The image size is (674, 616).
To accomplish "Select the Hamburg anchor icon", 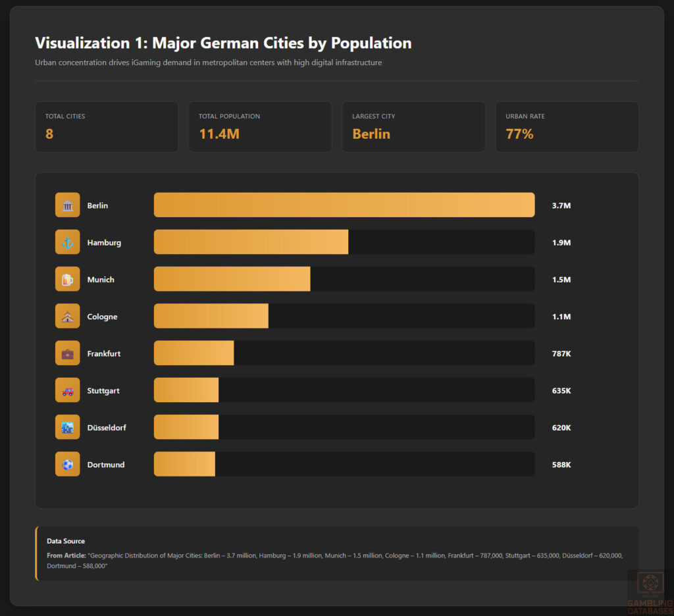I will click(67, 242).
